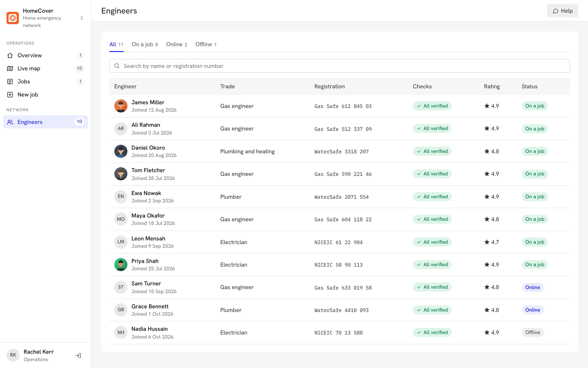Click the Jobs list icon
588x368 pixels.
(x=10, y=81)
